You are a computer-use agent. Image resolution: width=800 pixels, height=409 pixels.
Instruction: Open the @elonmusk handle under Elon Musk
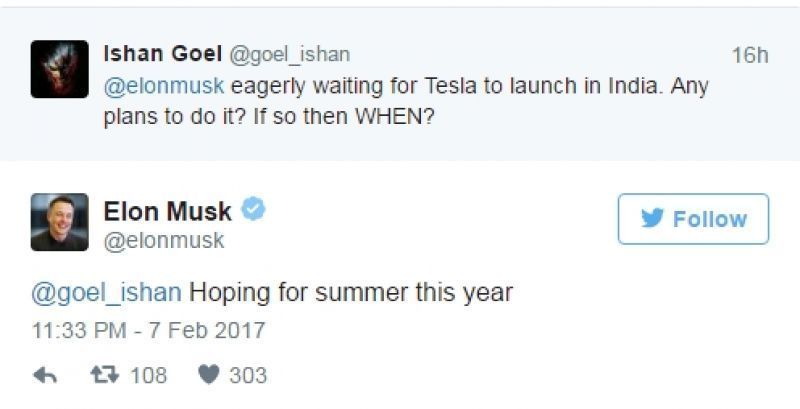[x=165, y=241]
